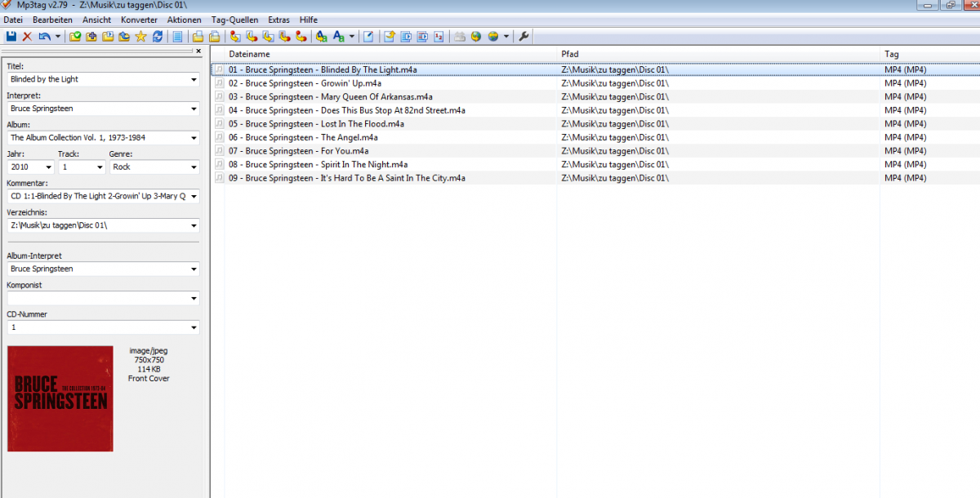Viewport: 980px width, 498px height.
Task: Expand the Komponist dropdown
Action: click(x=194, y=298)
